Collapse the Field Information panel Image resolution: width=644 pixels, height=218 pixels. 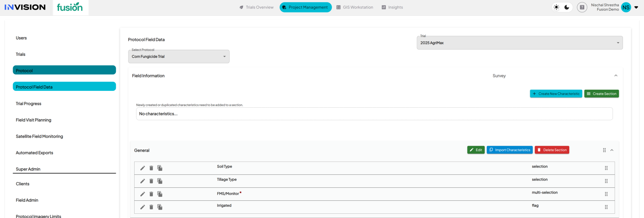pos(616,76)
